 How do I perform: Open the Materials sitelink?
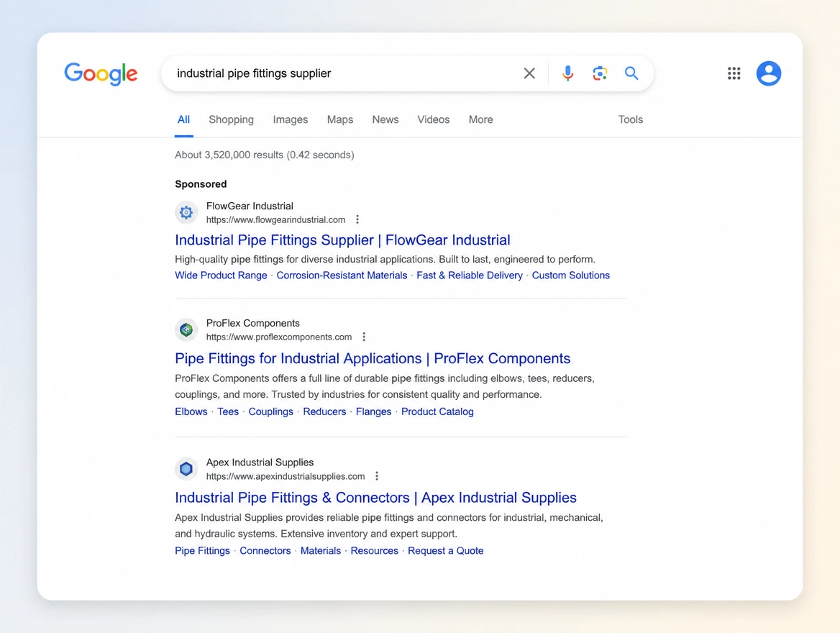click(320, 551)
